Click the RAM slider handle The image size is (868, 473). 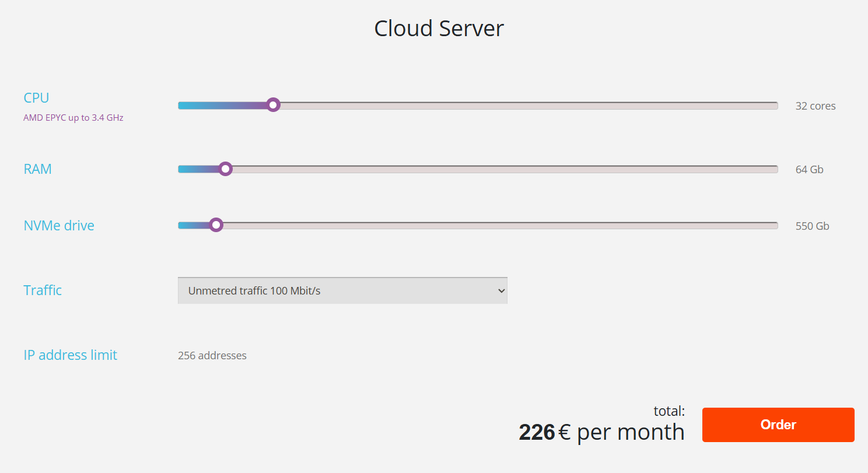point(225,169)
